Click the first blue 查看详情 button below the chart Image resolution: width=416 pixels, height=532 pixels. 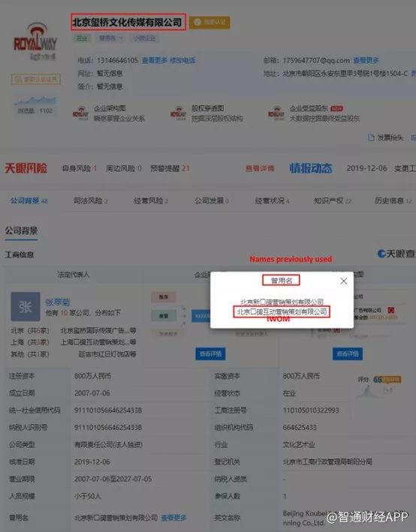(x=210, y=354)
